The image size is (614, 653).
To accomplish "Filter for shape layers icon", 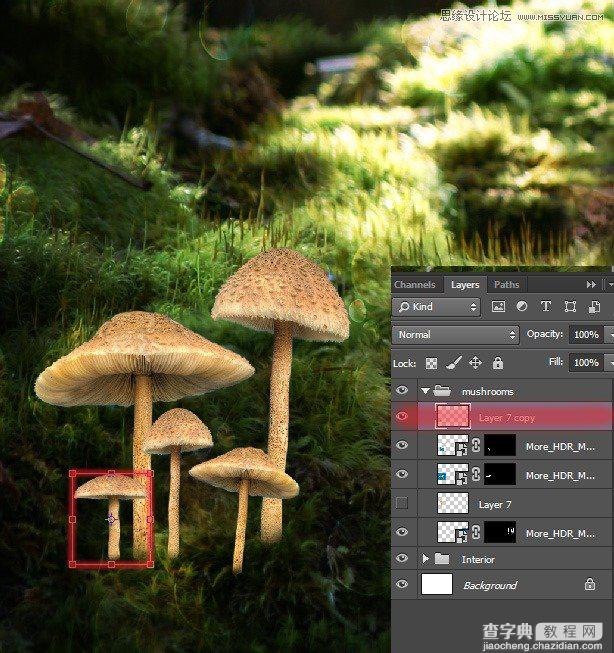I will coord(570,307).
